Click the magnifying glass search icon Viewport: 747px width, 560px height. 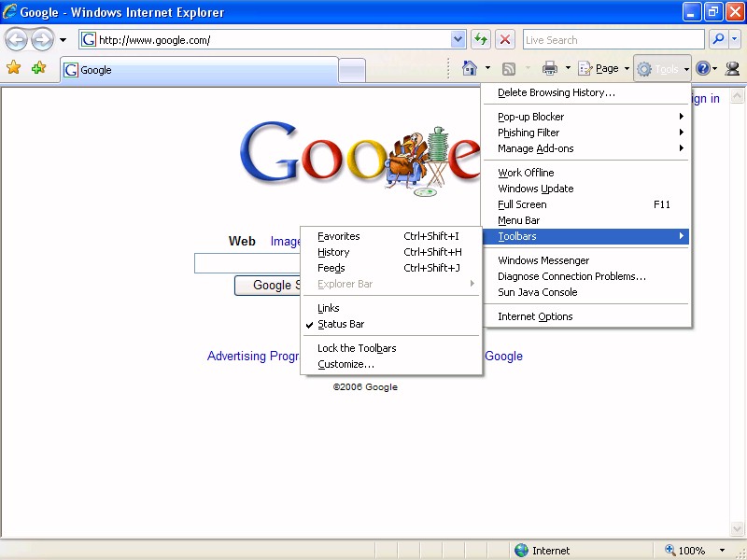tap(718, 39)
